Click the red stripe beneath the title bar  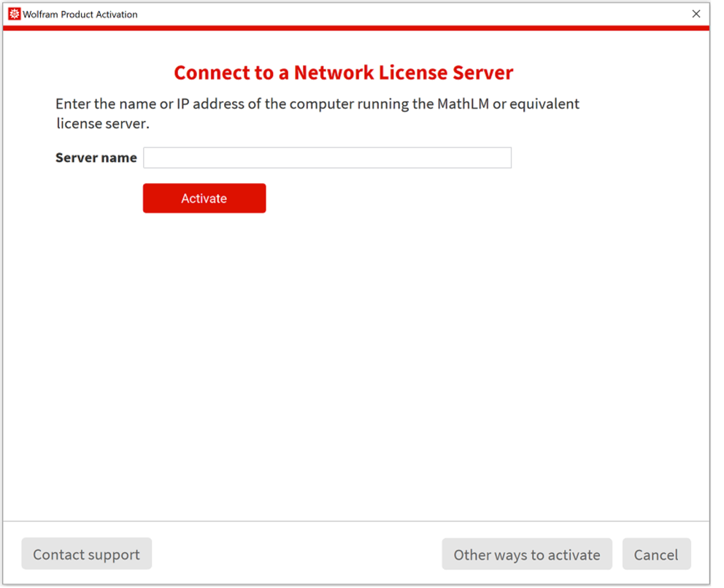pos(355,28)
